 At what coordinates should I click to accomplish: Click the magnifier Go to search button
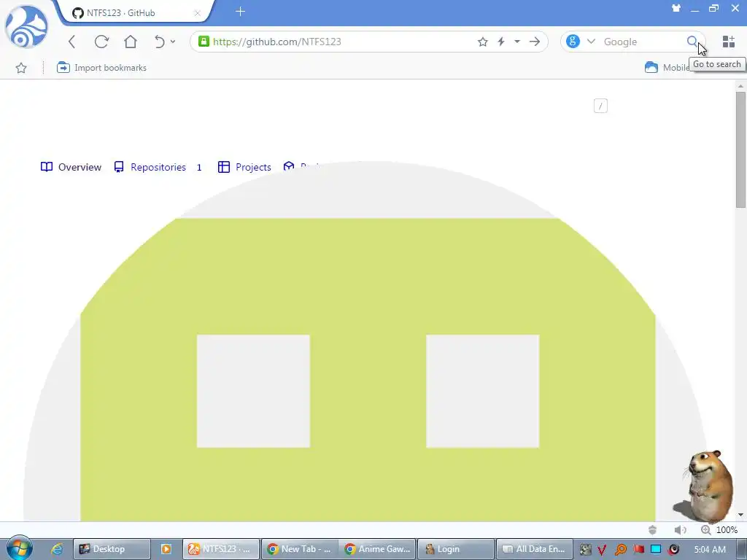coord(692,42)
